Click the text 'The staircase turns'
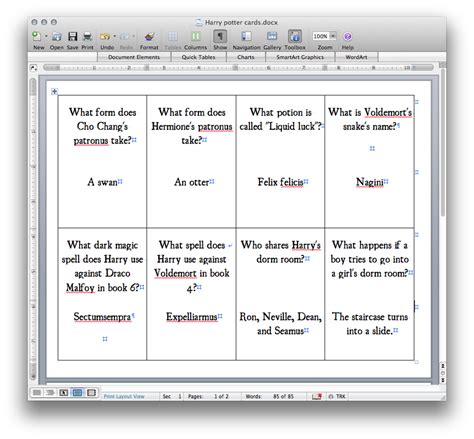Screen dimensions: 474x439 coord(370,317)
